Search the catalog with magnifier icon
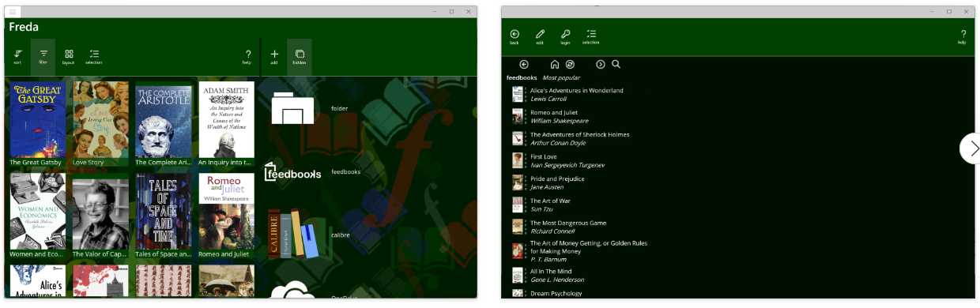This screenshot has width=980, height=308. pos(616,64)
